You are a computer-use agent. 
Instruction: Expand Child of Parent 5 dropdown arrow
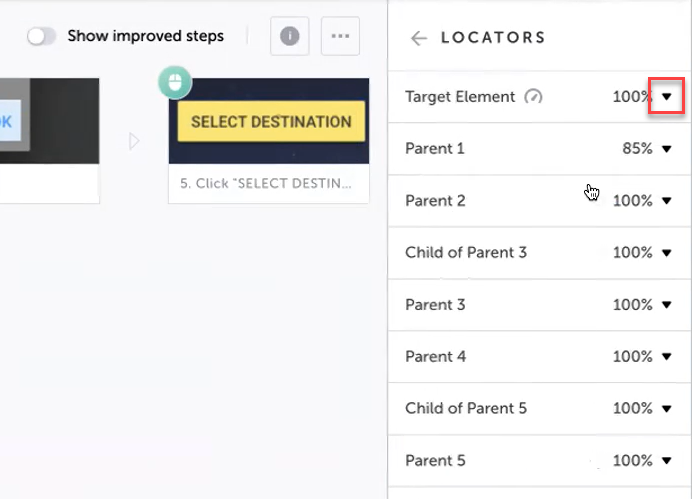[x=667, y=409]
